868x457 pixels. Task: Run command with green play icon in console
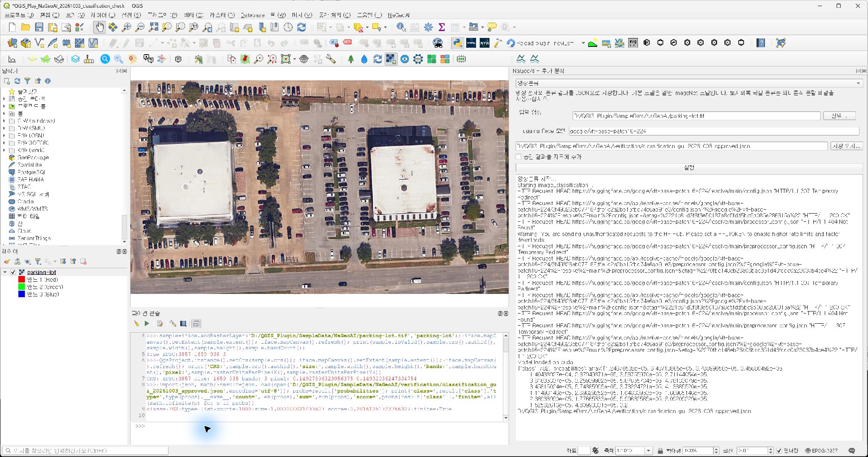pyautogui.click(x=147, y=324)
